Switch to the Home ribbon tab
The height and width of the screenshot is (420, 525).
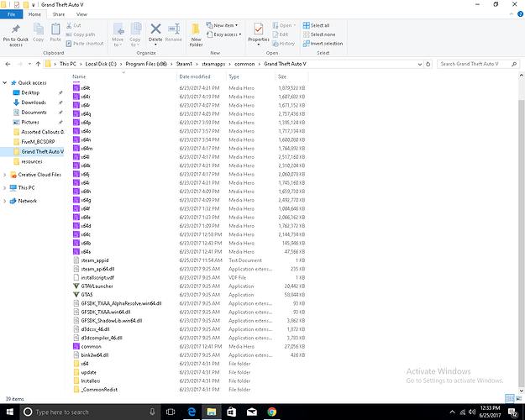coord(34,14)
